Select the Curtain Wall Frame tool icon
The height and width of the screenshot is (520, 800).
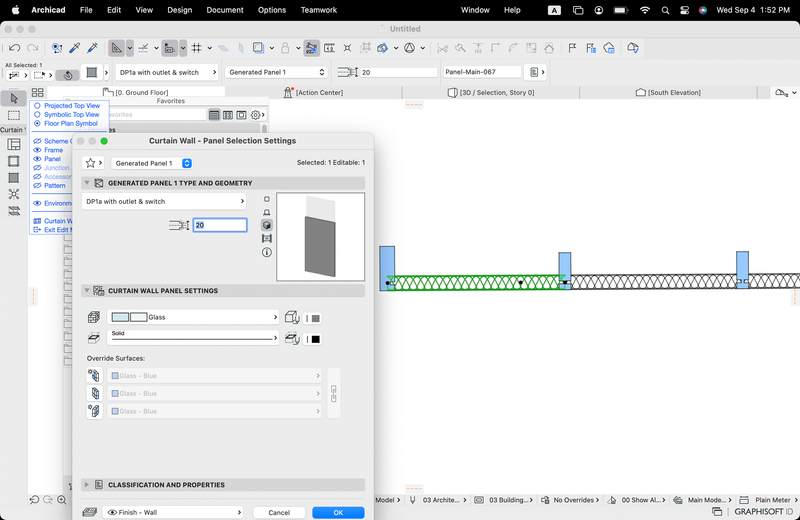coord(14,161)
